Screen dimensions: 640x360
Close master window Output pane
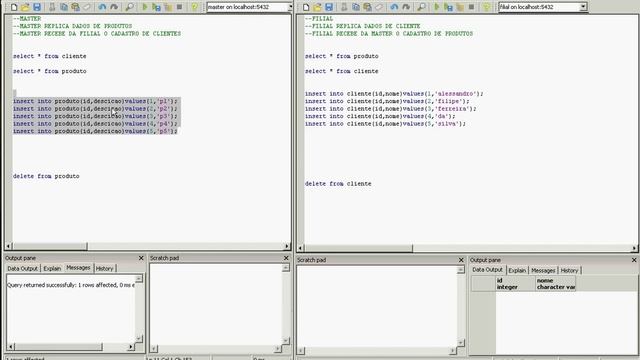(x=141, y=258)
